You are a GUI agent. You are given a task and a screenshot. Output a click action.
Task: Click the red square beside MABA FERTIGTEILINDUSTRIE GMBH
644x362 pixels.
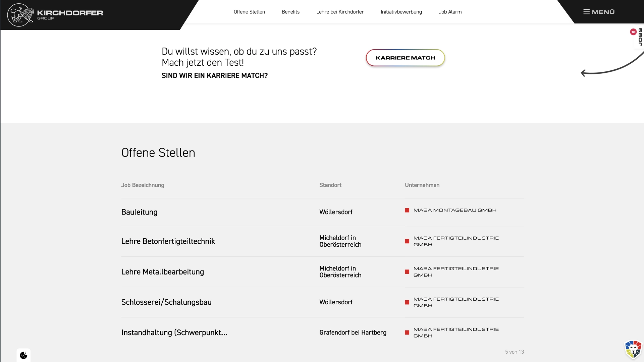(x=407, y=241)
